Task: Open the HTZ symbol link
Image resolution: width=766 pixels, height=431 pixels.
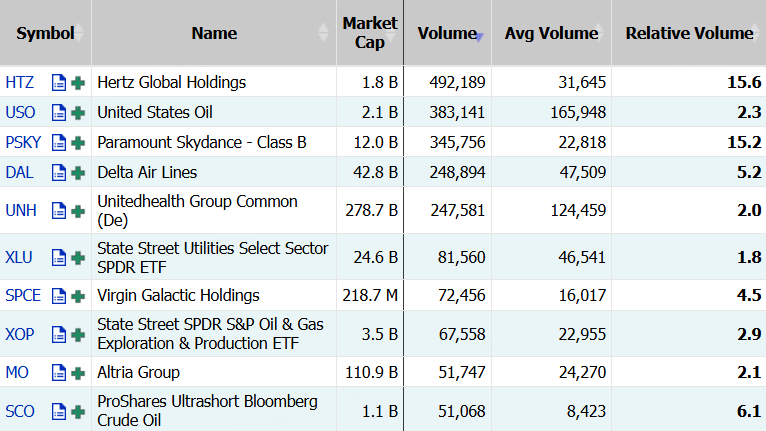Action: (x=19, y=82)
